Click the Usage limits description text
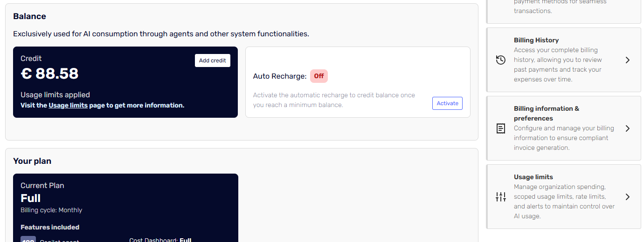 pyautogui.click(x=564, y=202)
